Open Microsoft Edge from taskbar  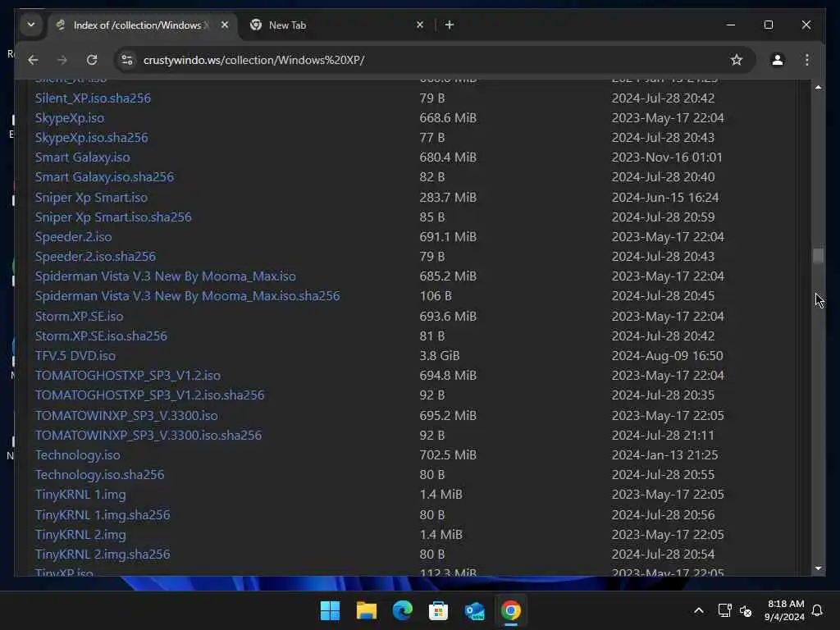(x=402, y=610)
